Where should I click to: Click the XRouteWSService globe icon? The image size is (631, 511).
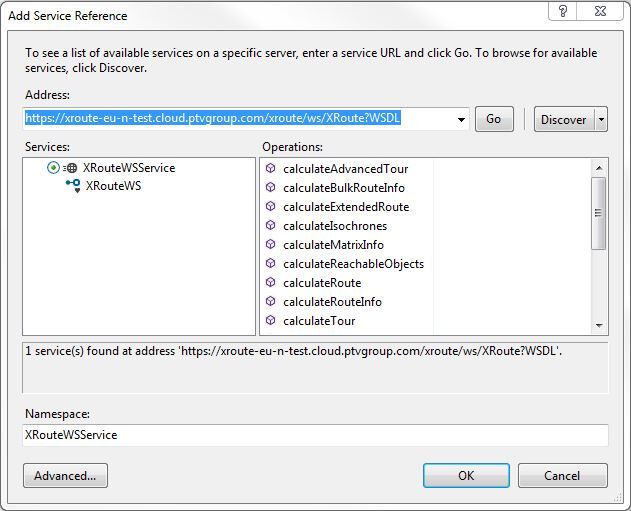[x=70, y=168]
